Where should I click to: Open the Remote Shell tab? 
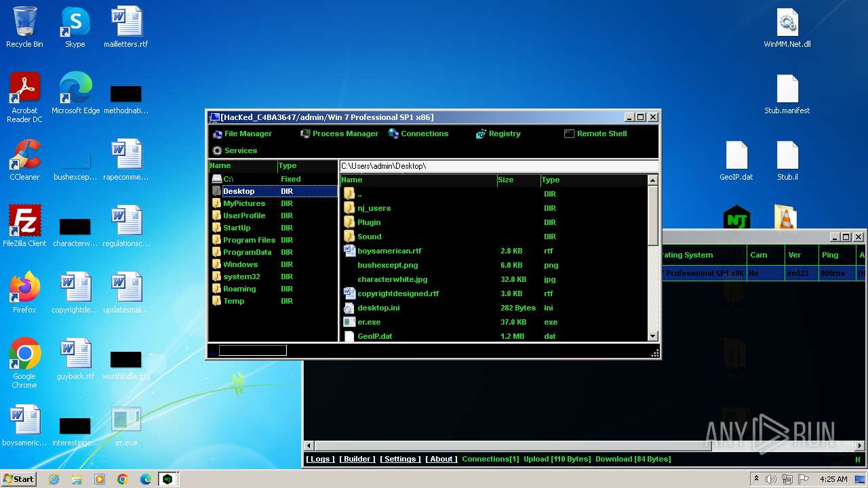tap(595, 134)
